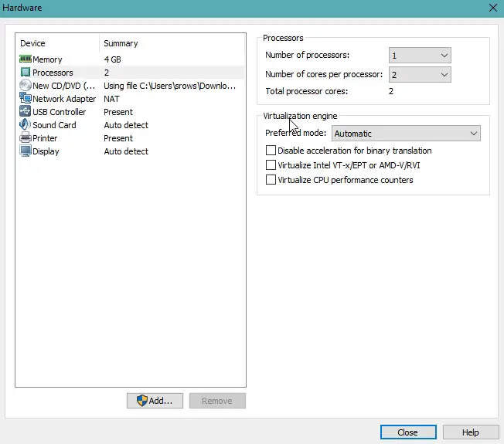Viewport: 504px width, 444px height.
Task: Click the Memory RAM chip icon
Action: tap(26, 59)
